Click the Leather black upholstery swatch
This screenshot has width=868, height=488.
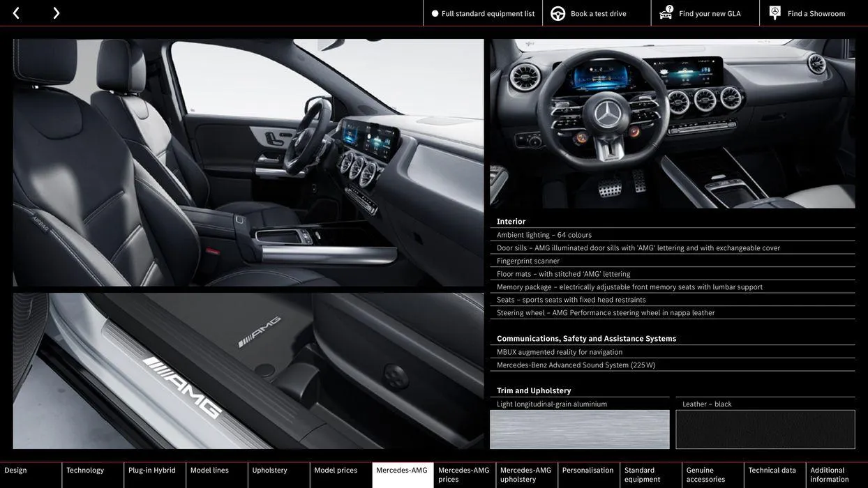pos(765,429)
